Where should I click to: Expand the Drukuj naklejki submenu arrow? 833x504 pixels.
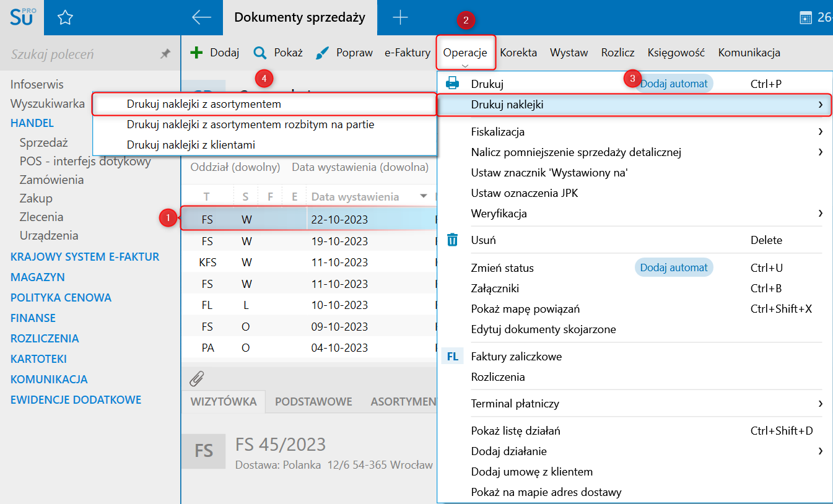(821, 105)
